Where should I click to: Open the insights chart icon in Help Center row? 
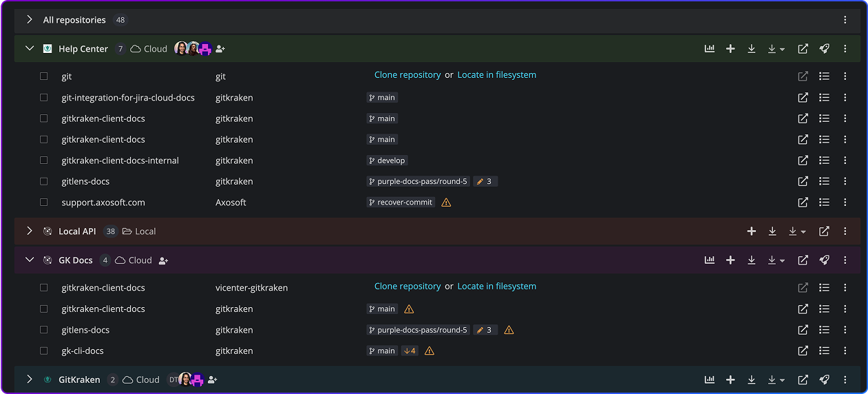click(x=710, y=49)
